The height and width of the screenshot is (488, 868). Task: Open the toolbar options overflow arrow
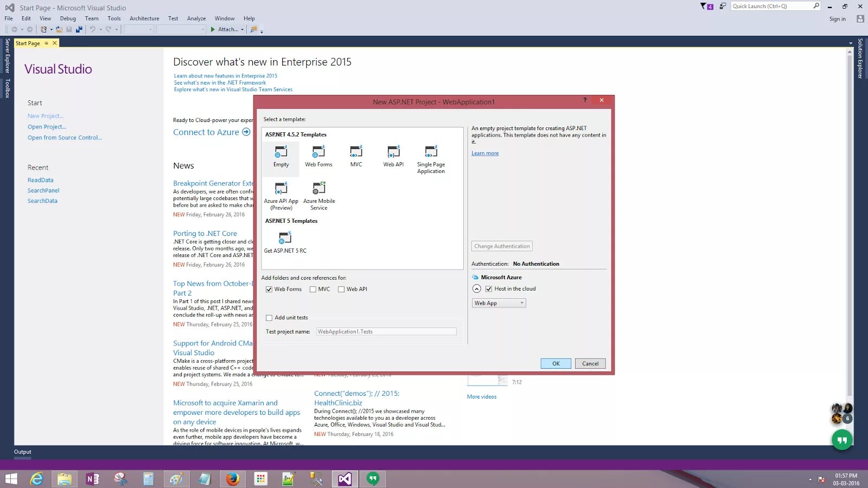(261, 31)
